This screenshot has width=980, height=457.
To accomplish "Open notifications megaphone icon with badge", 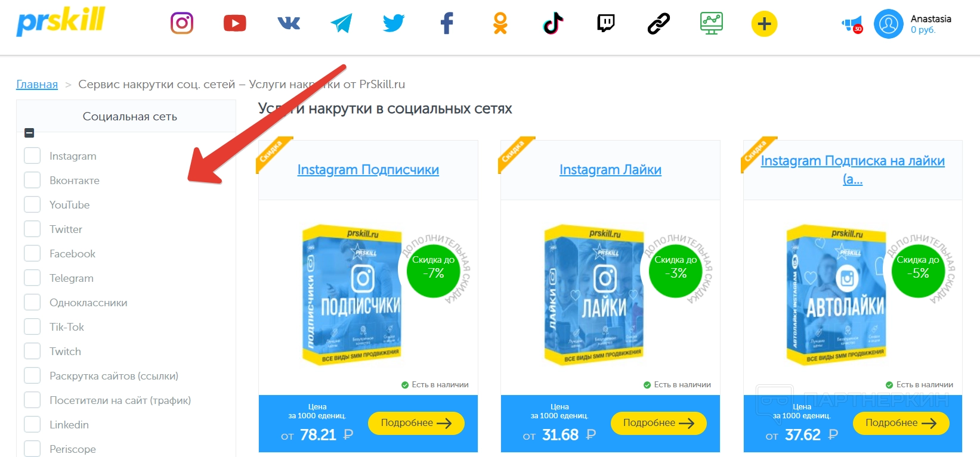I will (852, 24).
